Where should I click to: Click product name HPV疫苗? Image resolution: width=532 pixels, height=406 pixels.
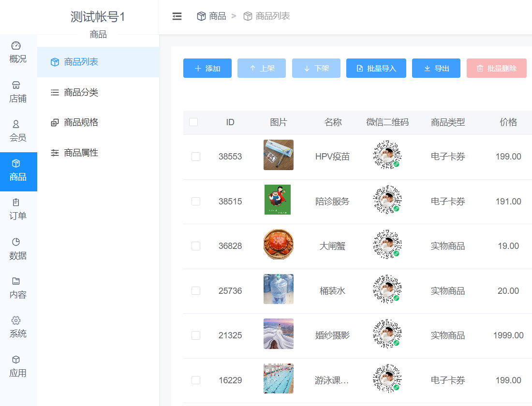pyautogui.click(x=333, y=157)
